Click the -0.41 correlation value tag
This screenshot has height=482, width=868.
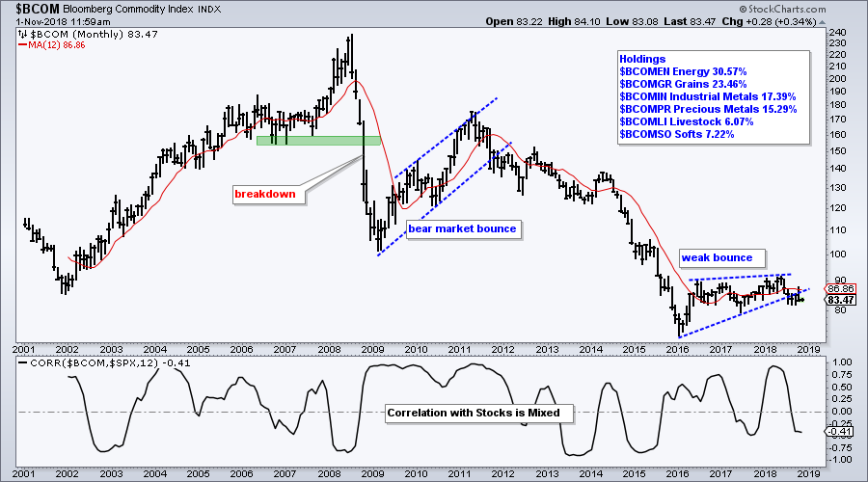point(840,432)
